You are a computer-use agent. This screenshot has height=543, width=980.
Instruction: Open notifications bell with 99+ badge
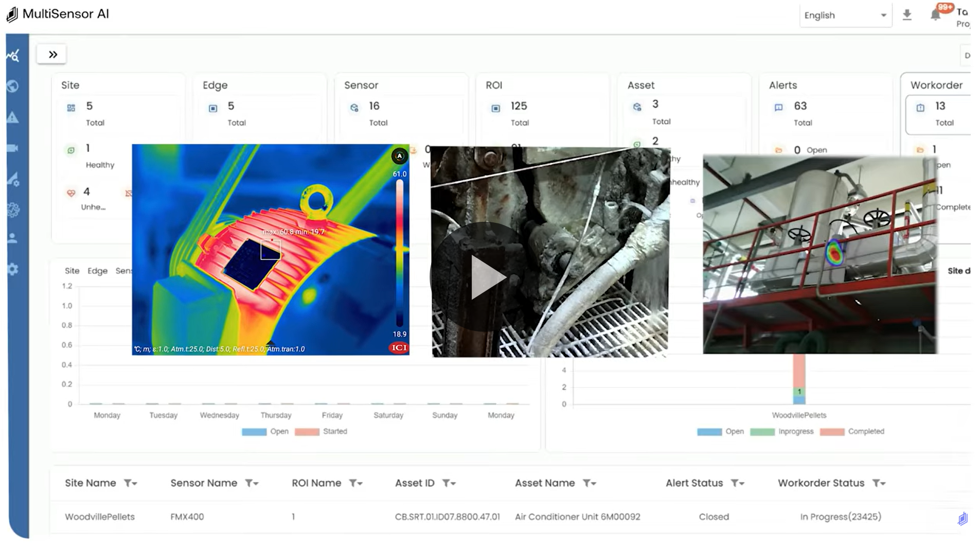click(x=936, y=14)
